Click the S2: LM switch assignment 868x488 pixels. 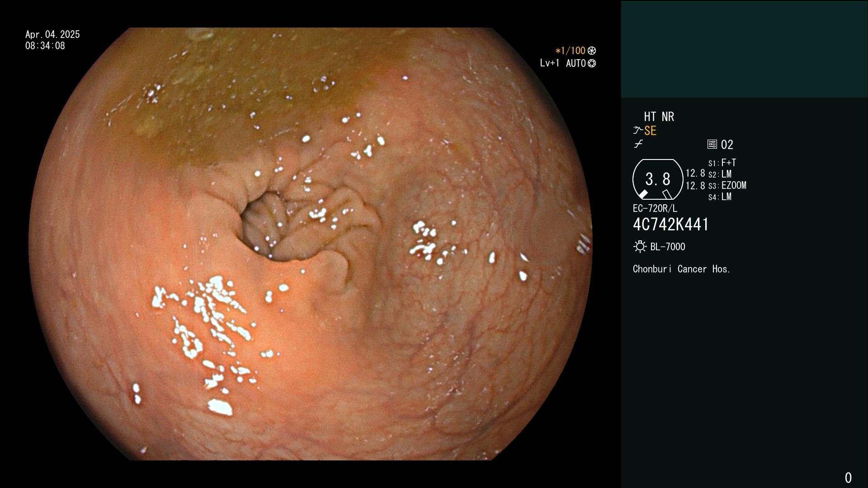[720, 174]
